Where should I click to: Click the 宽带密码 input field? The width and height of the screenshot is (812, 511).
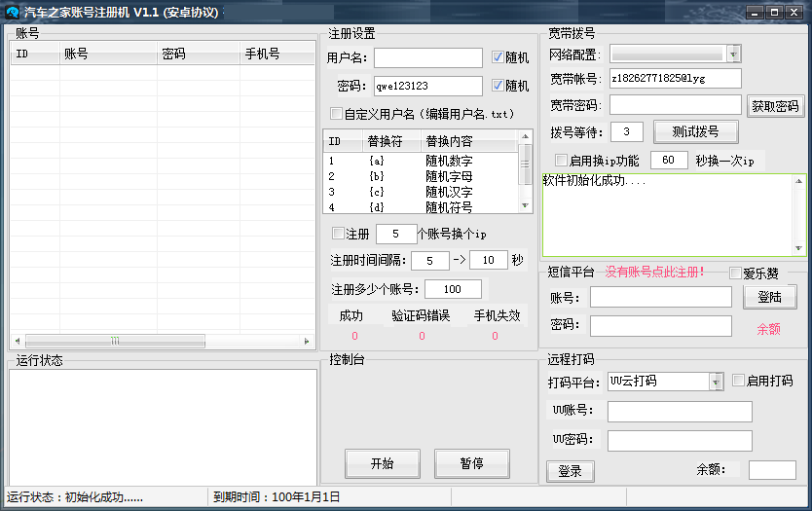pos(676,105)
